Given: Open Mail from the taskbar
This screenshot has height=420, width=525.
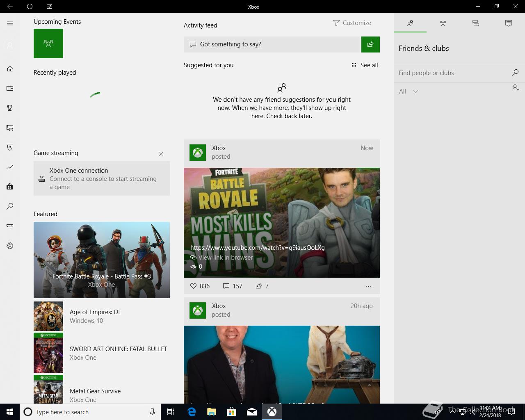Looking at the screenshot, I should coord(251,412).
